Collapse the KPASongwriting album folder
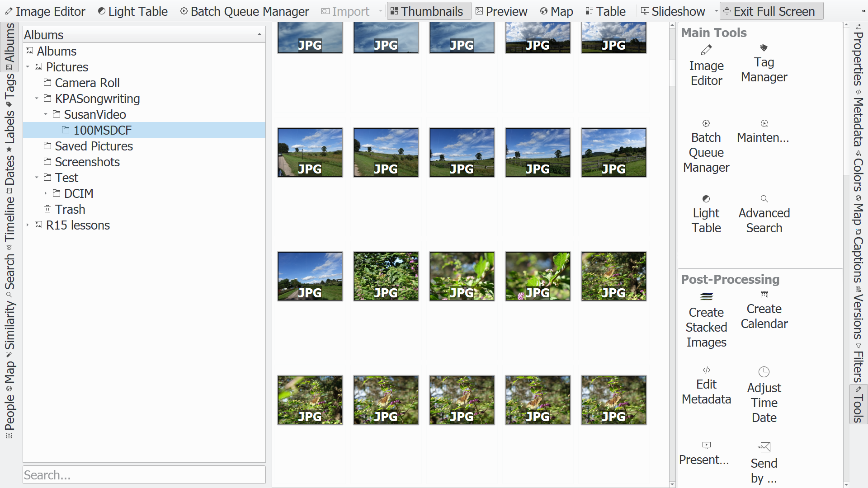This screenshot has height=488, width=868. coord(37,99)
